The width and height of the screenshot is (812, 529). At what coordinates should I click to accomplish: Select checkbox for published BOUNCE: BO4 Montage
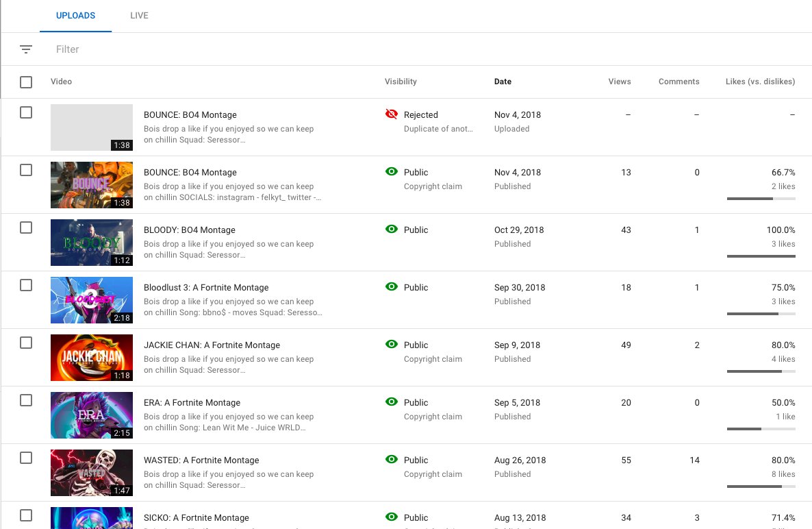tap(26, 170)
